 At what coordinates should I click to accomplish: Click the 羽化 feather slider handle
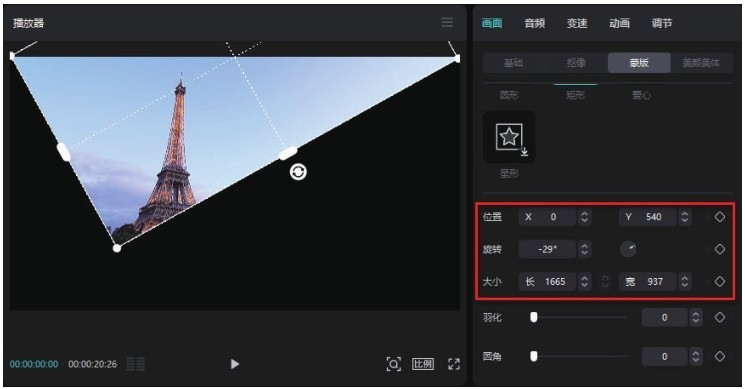coord(534,317)
